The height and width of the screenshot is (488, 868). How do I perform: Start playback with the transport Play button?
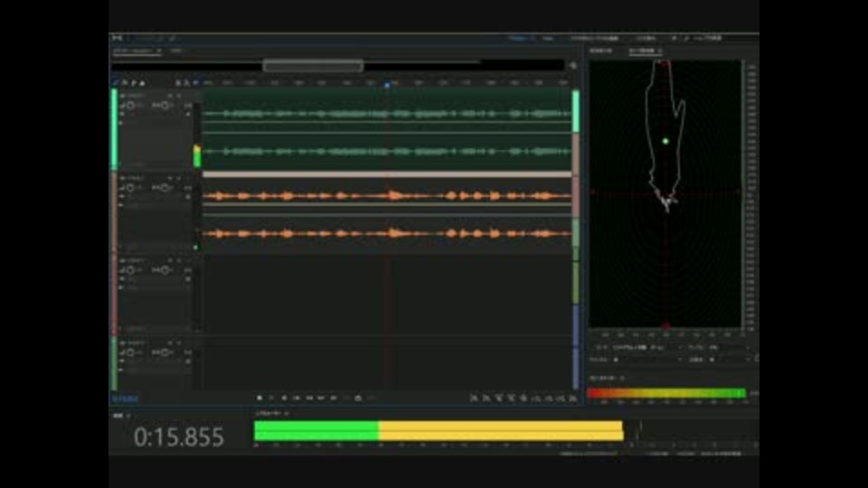click(x=271, y=398)
